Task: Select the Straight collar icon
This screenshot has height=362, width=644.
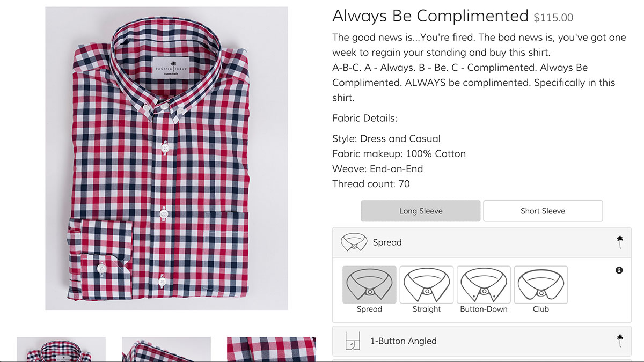Action: 427,285
